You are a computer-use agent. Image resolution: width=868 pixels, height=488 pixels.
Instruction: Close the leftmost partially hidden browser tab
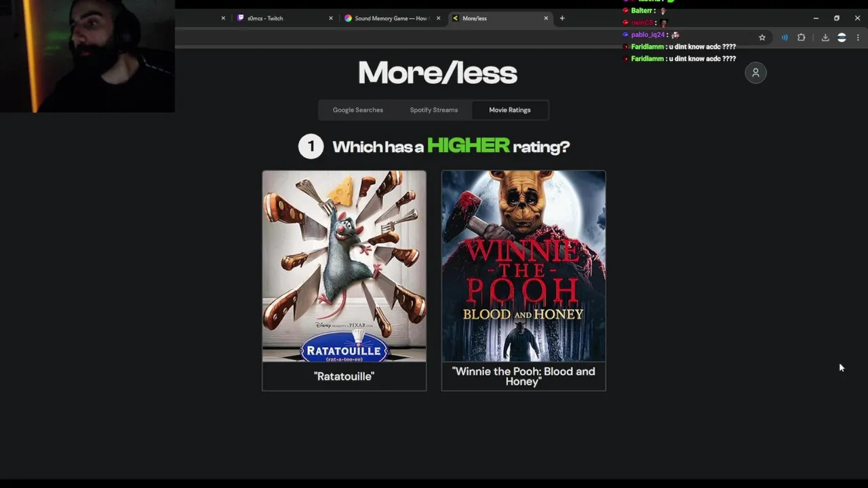coord(223,18)
